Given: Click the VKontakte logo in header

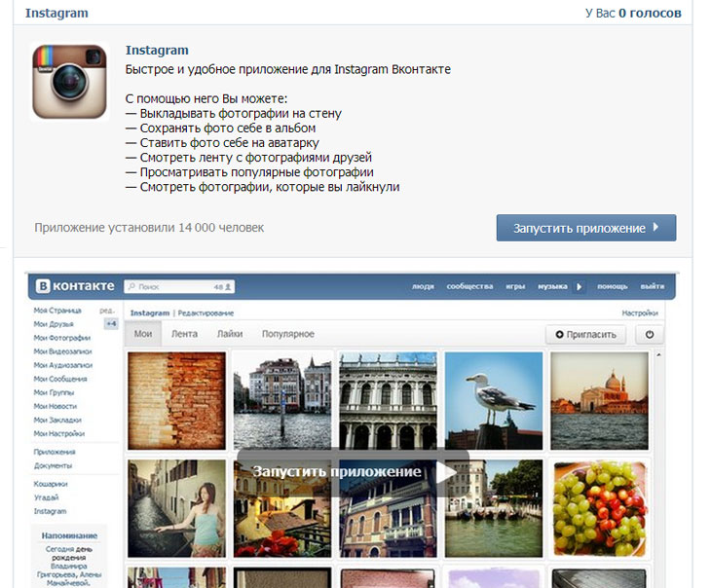Looking at the screenshot, I should pos(76,286).
